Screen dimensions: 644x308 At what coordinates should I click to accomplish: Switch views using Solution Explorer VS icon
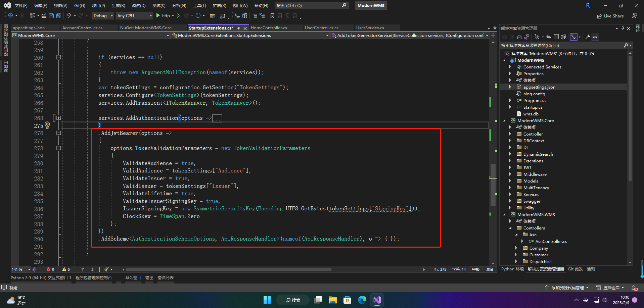[x=527, y=37]
